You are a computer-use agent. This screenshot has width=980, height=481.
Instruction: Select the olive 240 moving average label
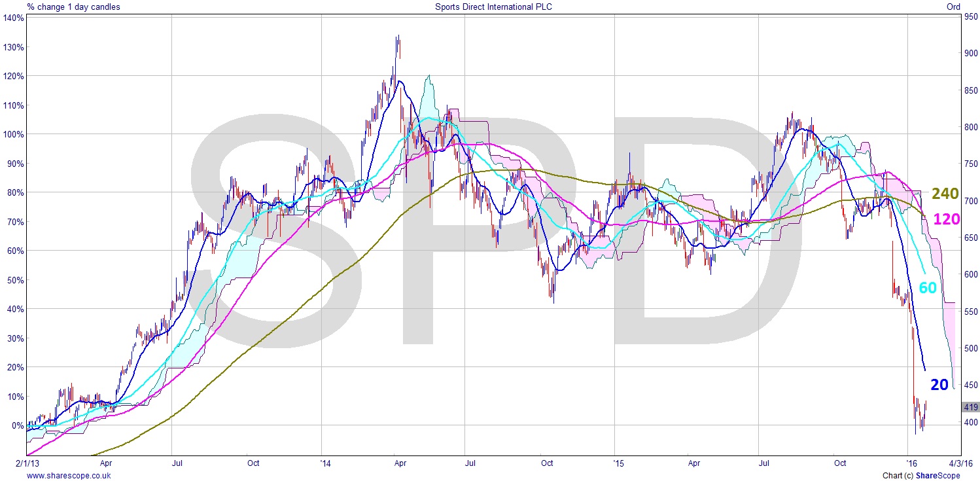945,194
